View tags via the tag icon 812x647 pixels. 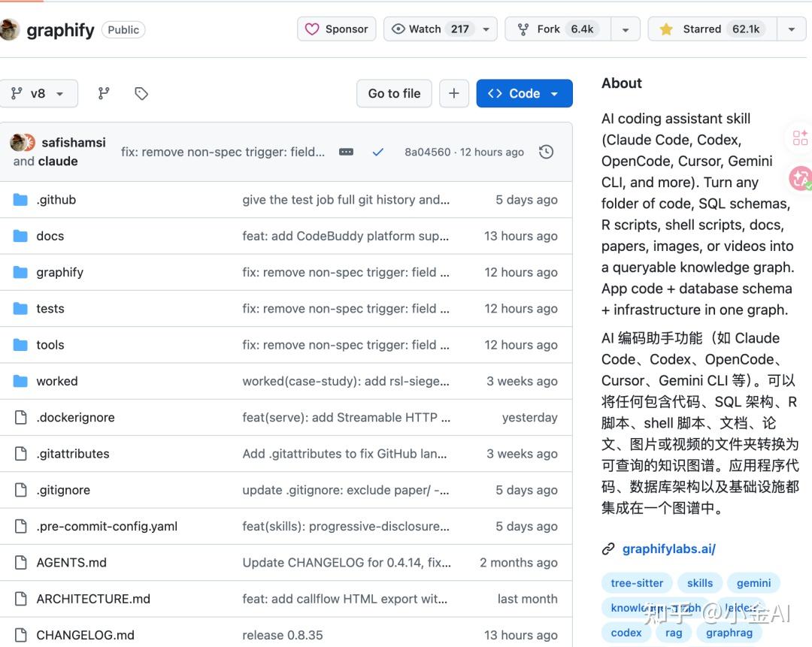pos(141,94)
